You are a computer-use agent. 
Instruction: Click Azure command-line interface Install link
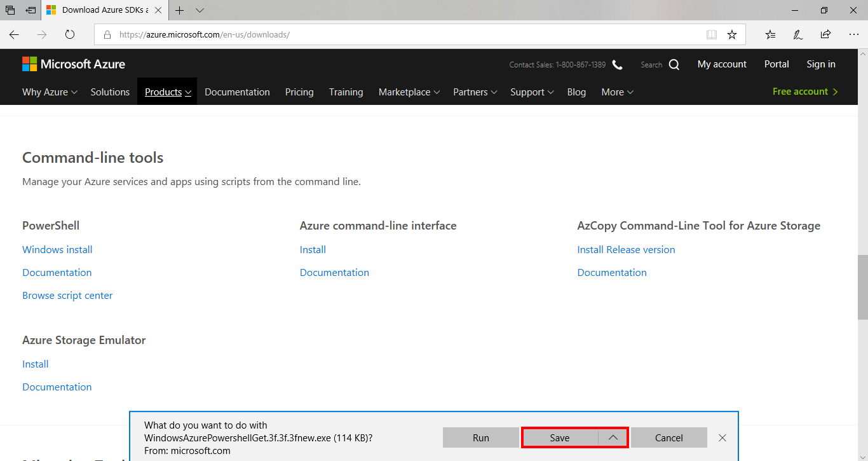pos(313,250)
